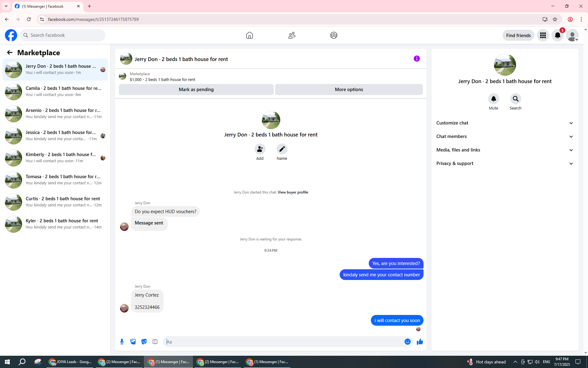Open the account profile avatar menu
The image size is (588, 368).
[x=572, y=35]
